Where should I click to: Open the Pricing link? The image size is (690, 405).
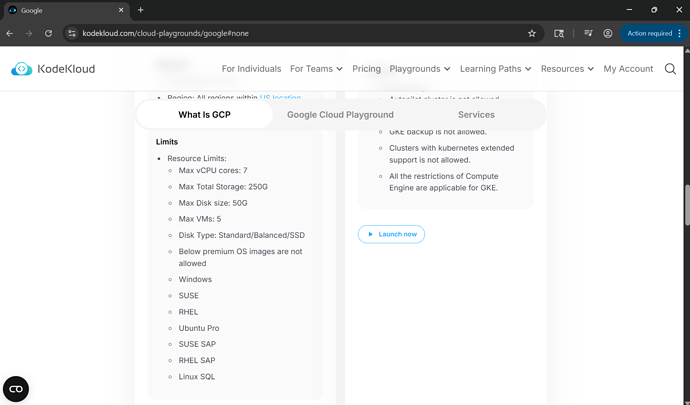366,69
